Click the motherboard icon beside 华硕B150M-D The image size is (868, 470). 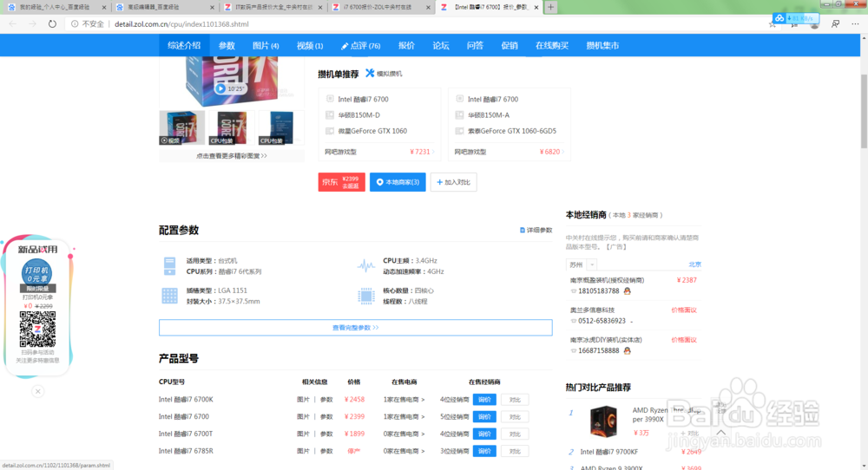point(330,115)
